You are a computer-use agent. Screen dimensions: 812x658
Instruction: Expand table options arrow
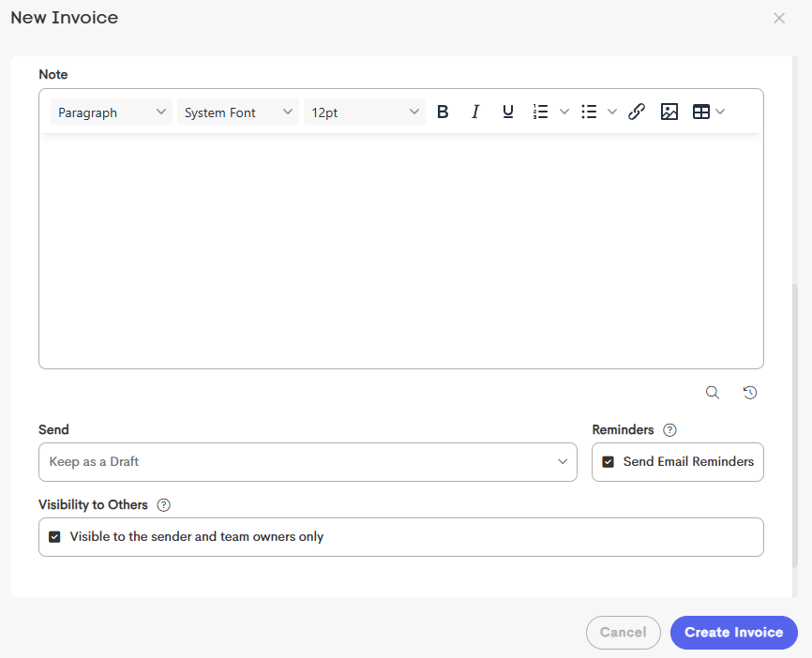[x=720, y=112]
